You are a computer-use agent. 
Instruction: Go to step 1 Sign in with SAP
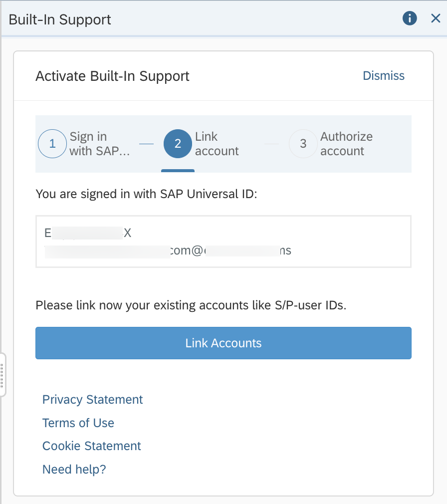(84, 144)
